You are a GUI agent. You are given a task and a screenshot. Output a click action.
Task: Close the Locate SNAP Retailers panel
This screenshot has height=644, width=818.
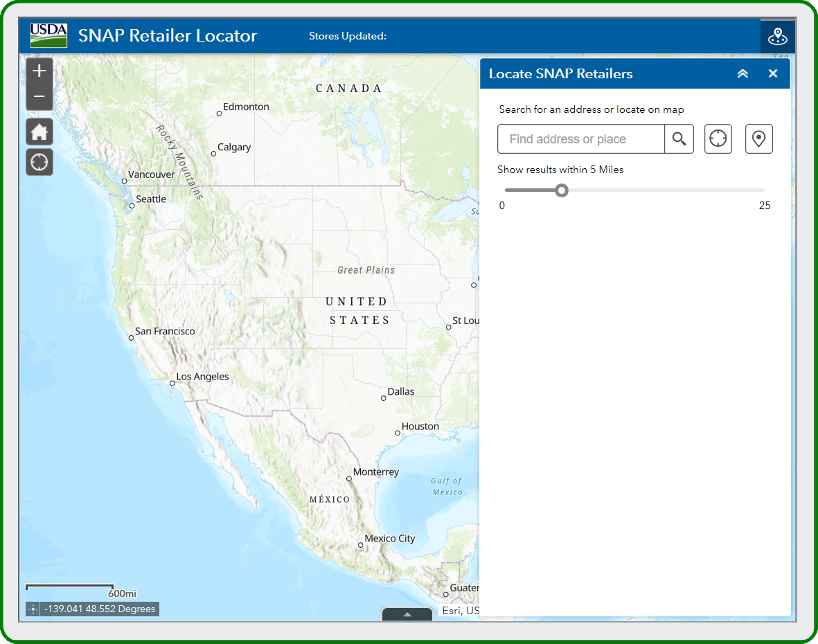(x=773, y=73)
